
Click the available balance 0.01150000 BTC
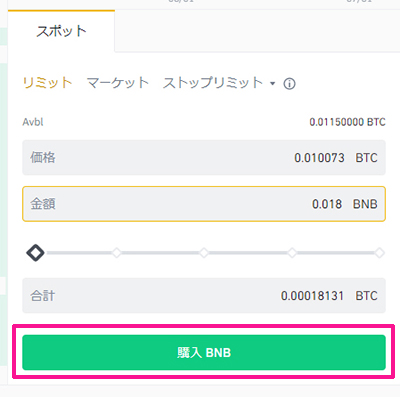pos(347,122)
